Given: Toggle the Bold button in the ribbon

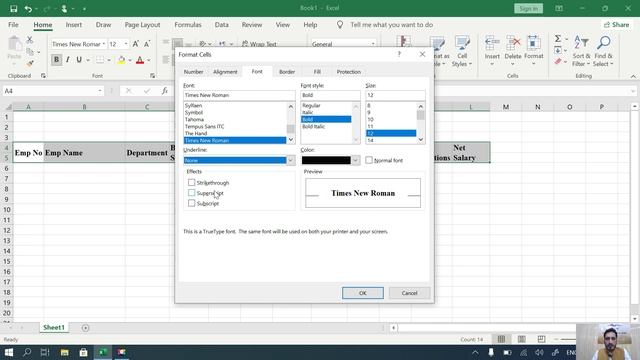Looking at the screenshot, I should 56,60.
